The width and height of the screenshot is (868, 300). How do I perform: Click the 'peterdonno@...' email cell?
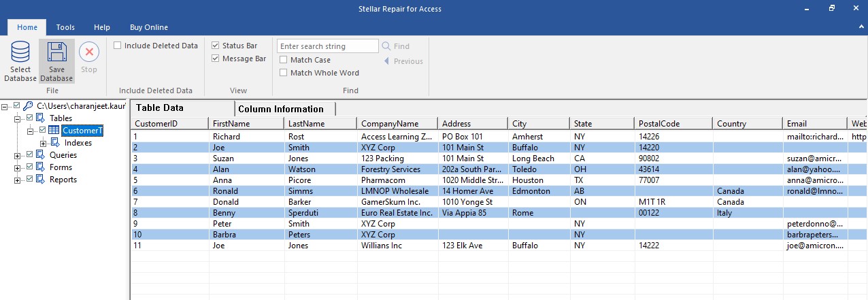pyautogui.click(x=815, y=224)
